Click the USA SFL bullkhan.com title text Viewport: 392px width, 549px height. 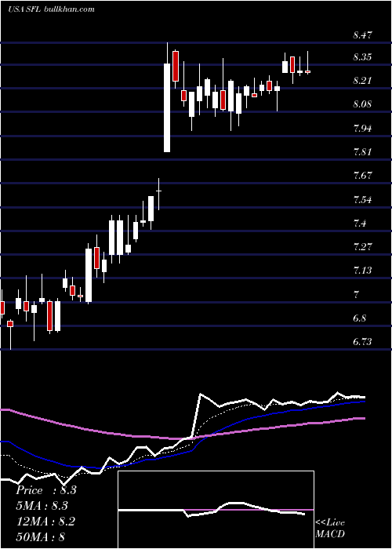click(51, 9)
